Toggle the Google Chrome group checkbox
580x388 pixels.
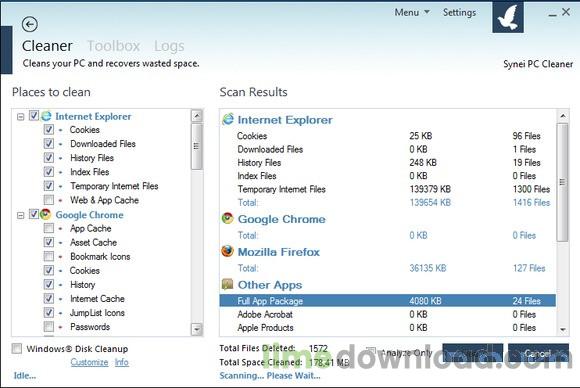pyautogui.click(x=34, y=214)
